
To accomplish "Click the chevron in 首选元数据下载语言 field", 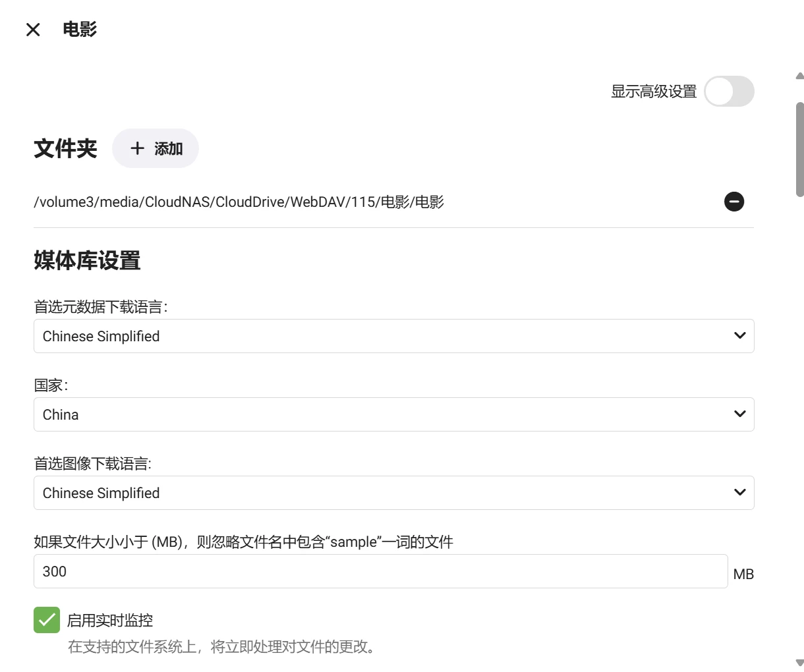I will coord(739,336).
